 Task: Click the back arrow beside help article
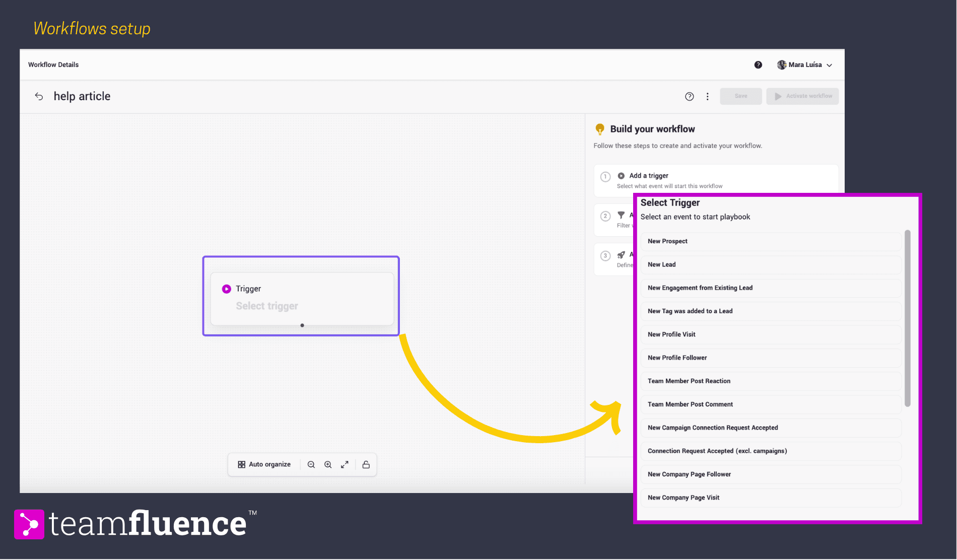coord(39,96)
